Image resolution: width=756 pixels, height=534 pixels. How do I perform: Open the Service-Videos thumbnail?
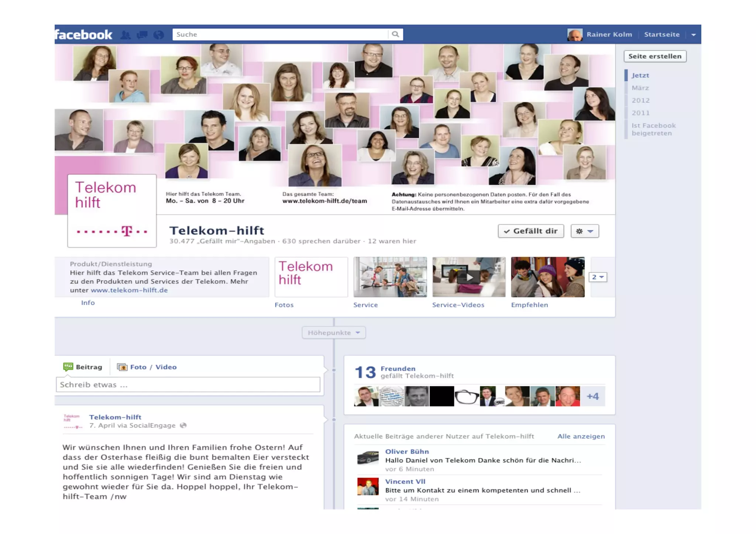point(468,277)
